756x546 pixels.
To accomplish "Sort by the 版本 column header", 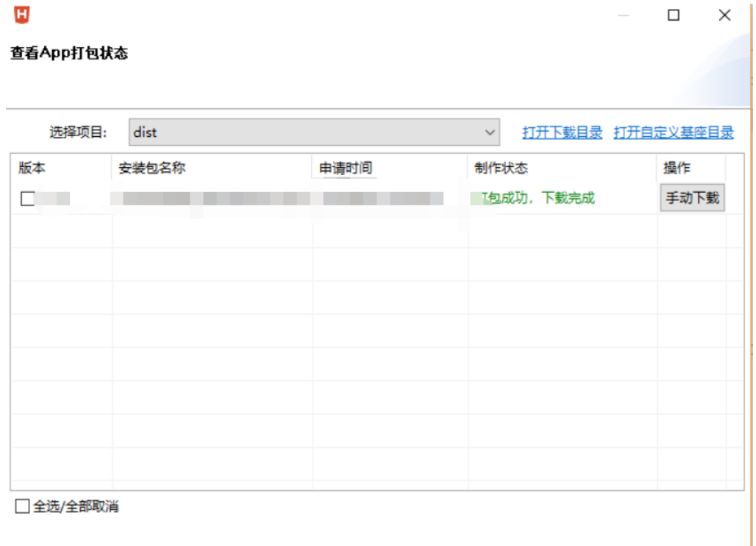I will tap(32, 168).
